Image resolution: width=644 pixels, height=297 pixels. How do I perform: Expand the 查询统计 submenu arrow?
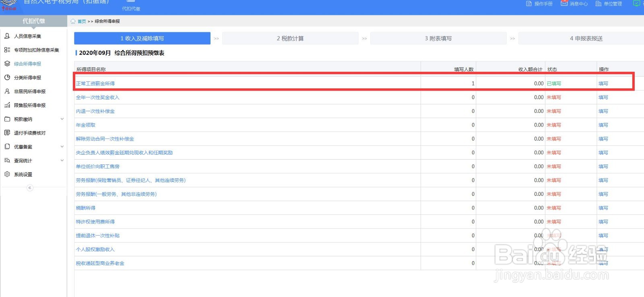pos(62,160)
